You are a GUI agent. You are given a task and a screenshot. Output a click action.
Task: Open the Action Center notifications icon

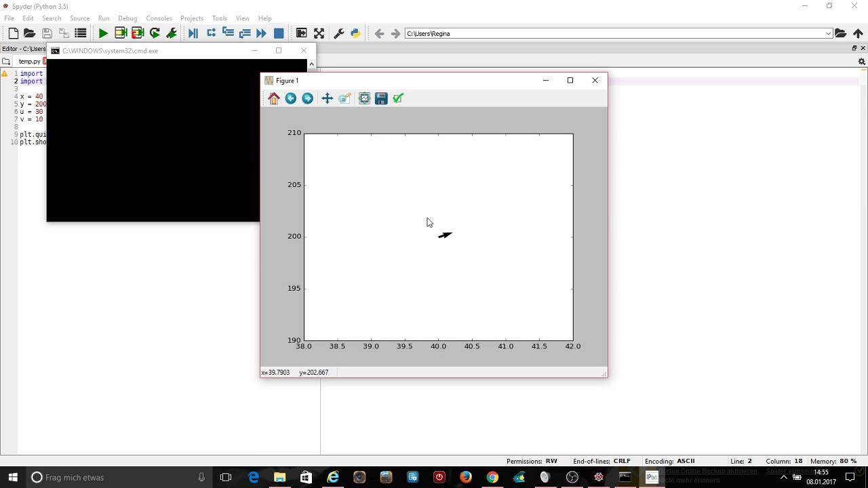(850, 477)
